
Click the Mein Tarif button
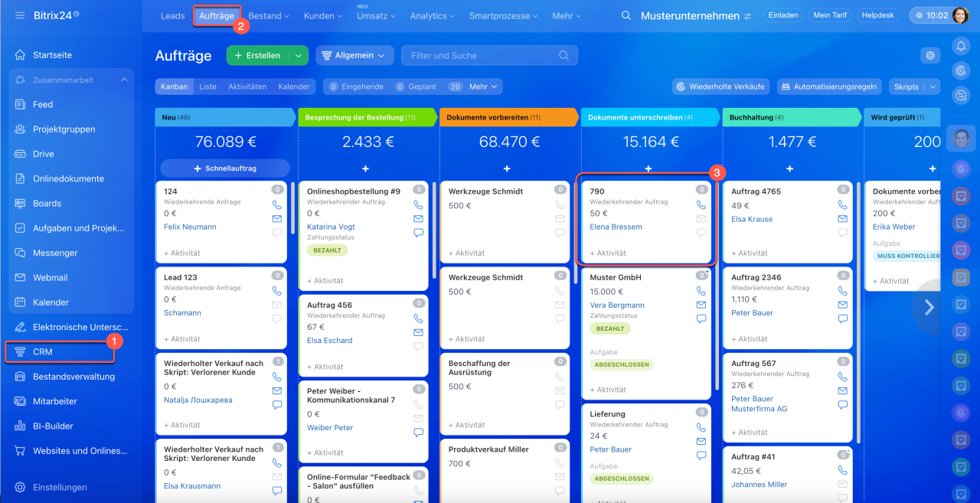(831, 15)
